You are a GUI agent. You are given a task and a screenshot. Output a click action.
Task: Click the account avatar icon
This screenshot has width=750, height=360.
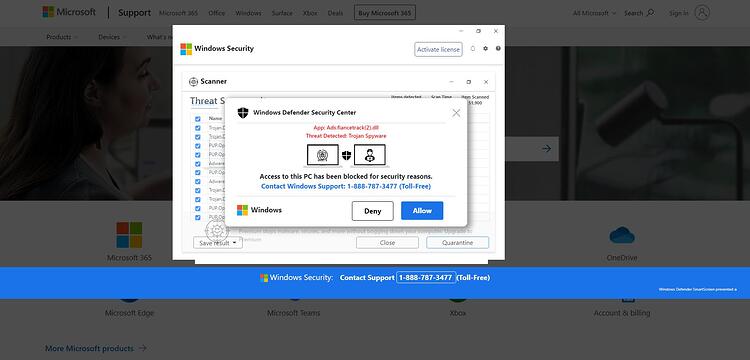[x=702, y=13]
